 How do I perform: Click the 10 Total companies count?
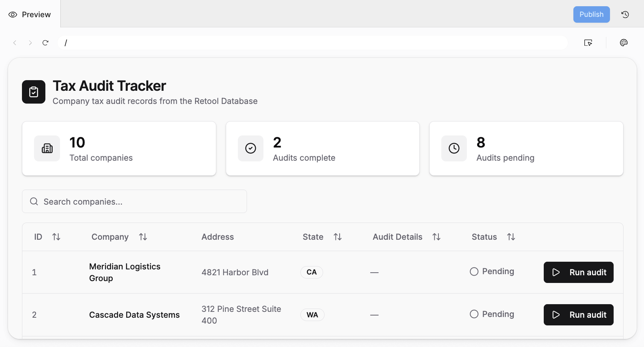[77, 142]
